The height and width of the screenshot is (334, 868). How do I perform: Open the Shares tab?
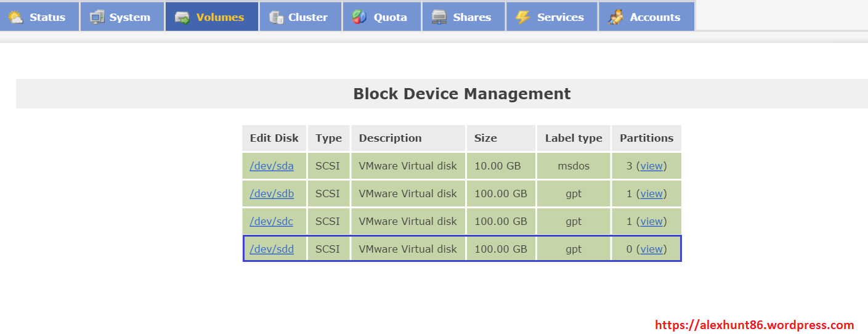(x=472, y=17)
